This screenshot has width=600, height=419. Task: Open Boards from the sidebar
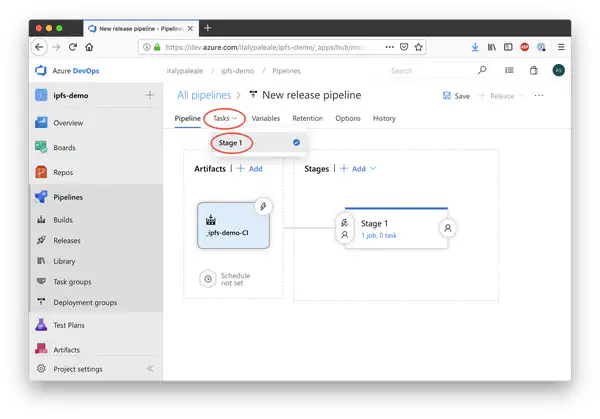[64, 147]
